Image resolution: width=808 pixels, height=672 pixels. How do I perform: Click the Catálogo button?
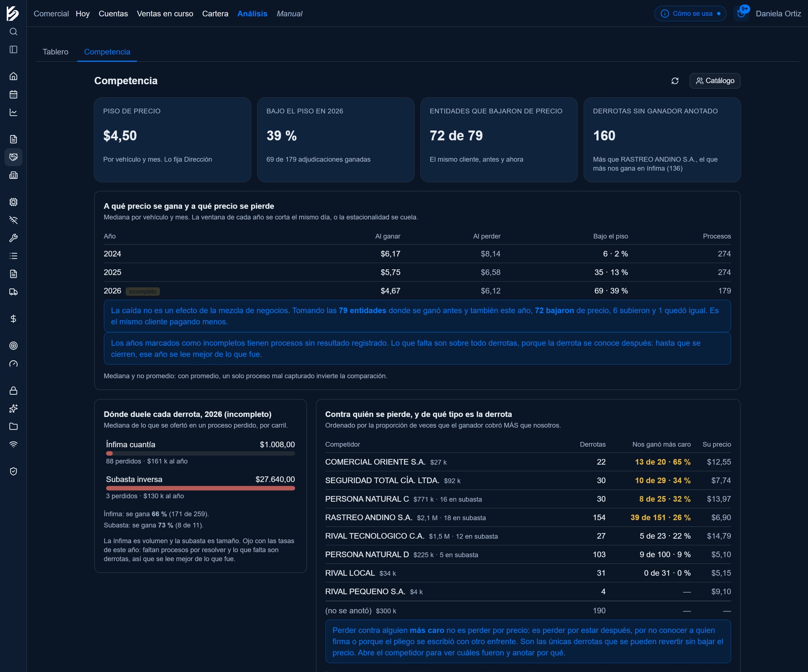pos(715,81)
